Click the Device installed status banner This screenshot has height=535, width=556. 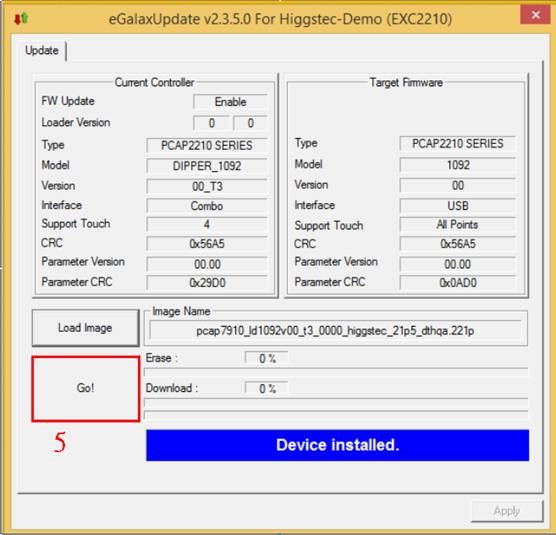(337, 445)
